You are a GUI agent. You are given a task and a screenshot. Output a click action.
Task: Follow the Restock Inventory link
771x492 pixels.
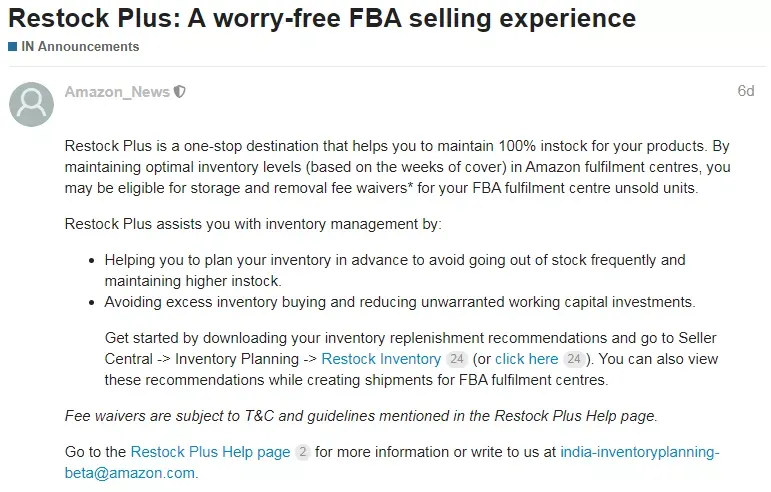(381, 359)
